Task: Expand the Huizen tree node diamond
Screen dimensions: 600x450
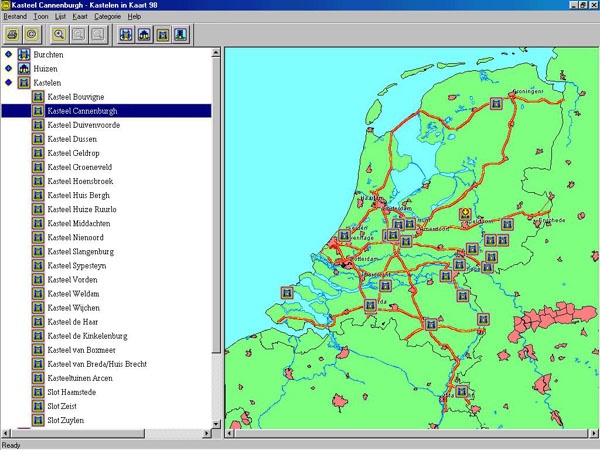Action: tap(9, 68)
